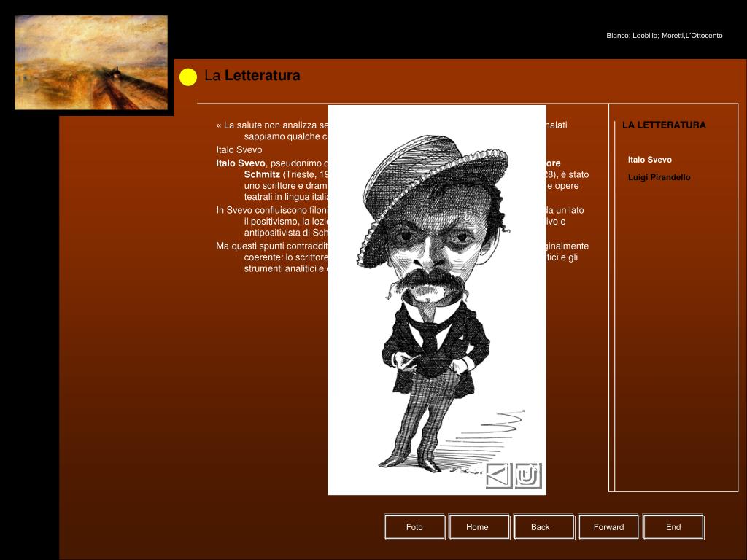Click the header text Bianco; Leobilla; Moretti, L'Ottocento
Image resolution: width=747 pixels, height=560 pixels.
click(x=664, y=35)
